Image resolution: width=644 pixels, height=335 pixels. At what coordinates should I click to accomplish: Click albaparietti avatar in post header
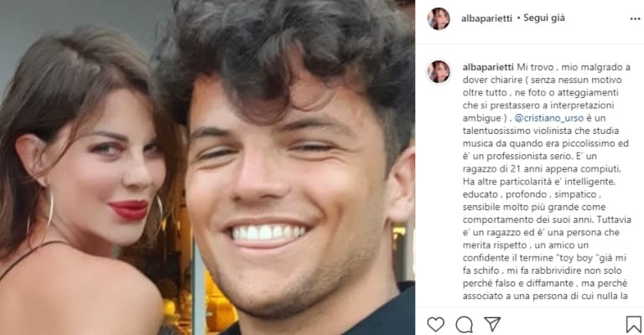tap(439, 19)
